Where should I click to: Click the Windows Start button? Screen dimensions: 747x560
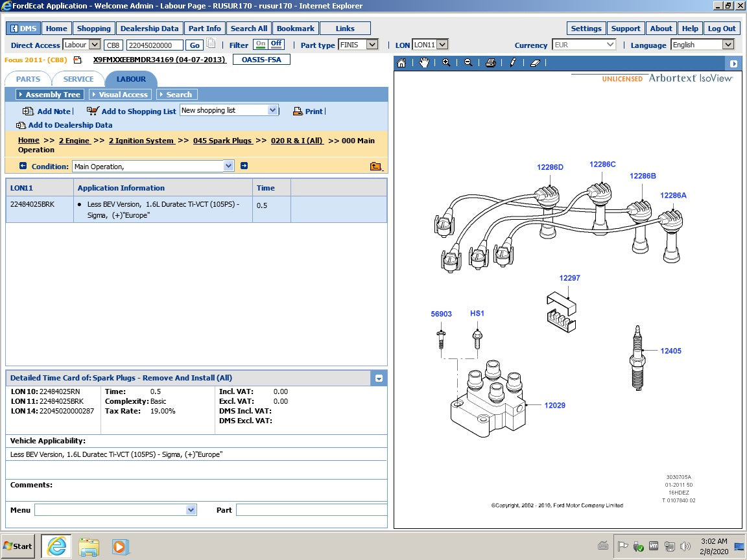(18, 546)
